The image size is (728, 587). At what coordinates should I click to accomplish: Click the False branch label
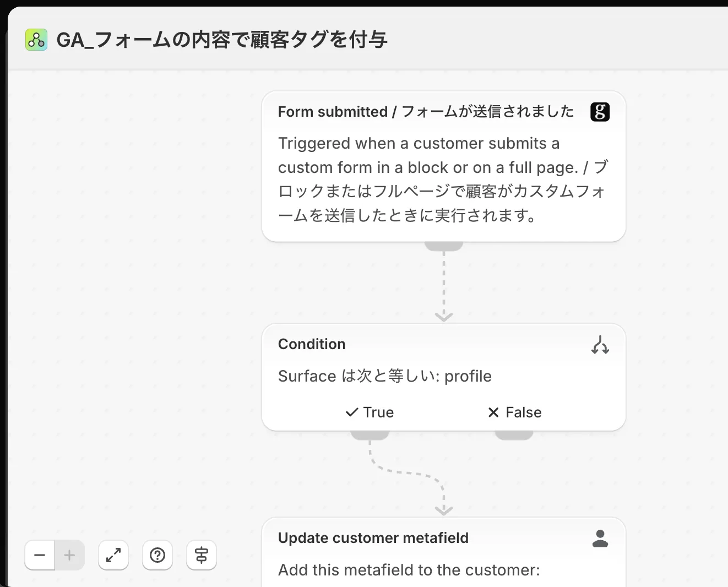coord(523,412)
